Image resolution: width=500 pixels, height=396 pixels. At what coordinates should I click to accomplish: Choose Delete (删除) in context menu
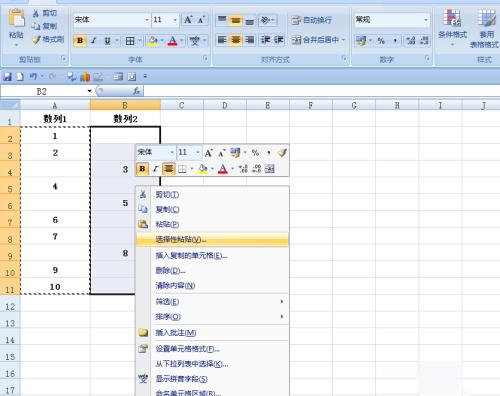212,270
